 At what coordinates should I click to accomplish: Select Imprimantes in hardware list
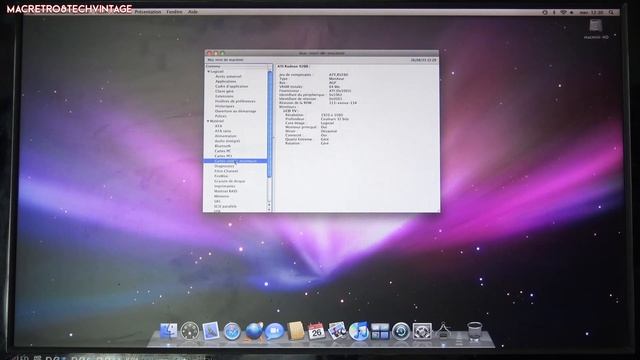point(225,186)
